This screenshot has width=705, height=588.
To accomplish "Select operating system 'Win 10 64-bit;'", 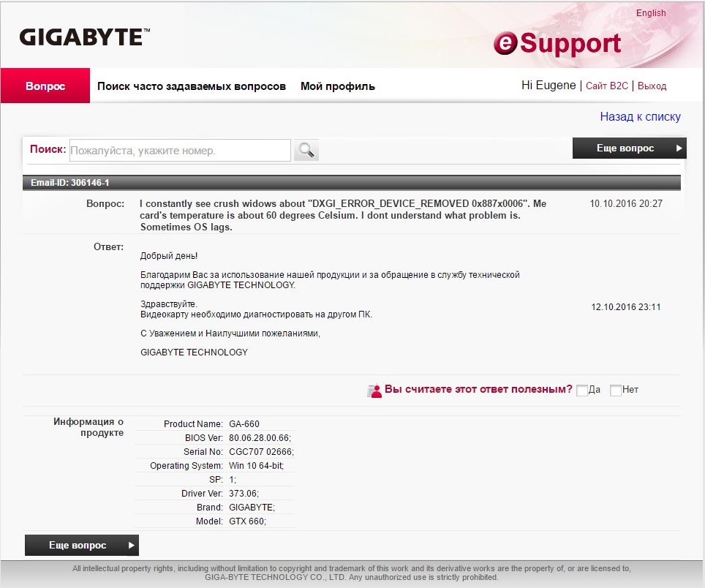I will pyautogui.click(x=256, y=466).
